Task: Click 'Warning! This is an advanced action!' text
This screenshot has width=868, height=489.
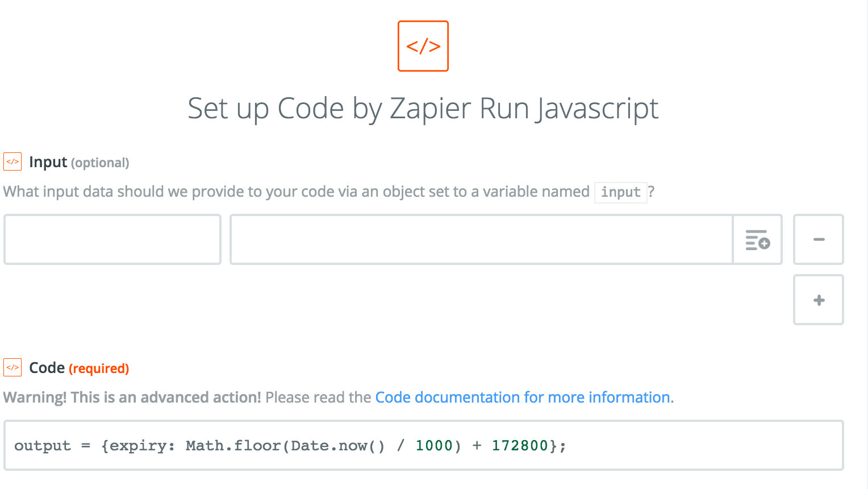Action: [132, 397]
